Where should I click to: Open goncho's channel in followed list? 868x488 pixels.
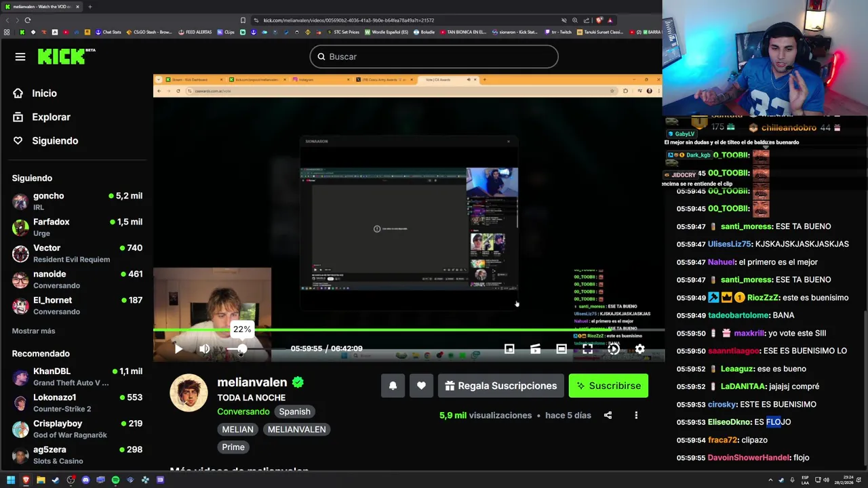coord(77,201)
